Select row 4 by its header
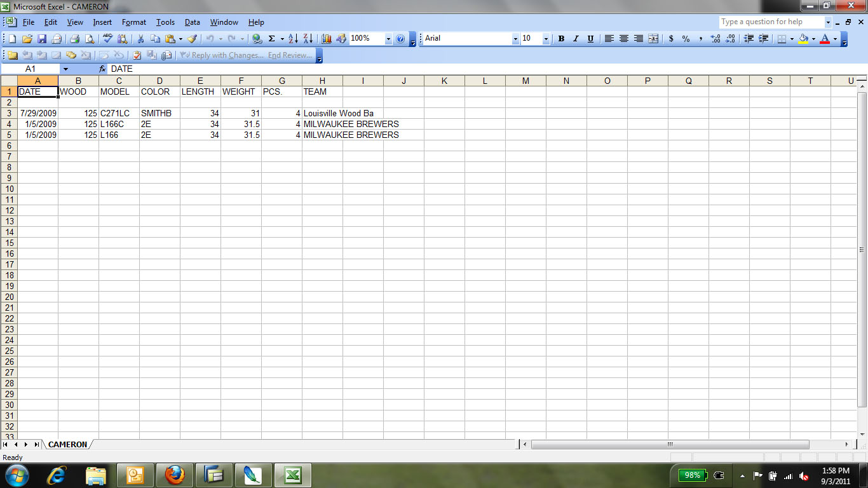The image size is (868, 488). 9,124
